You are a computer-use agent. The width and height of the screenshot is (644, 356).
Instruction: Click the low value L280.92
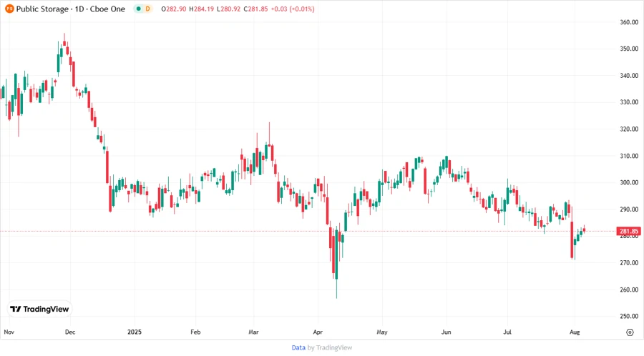click(229, 9)
